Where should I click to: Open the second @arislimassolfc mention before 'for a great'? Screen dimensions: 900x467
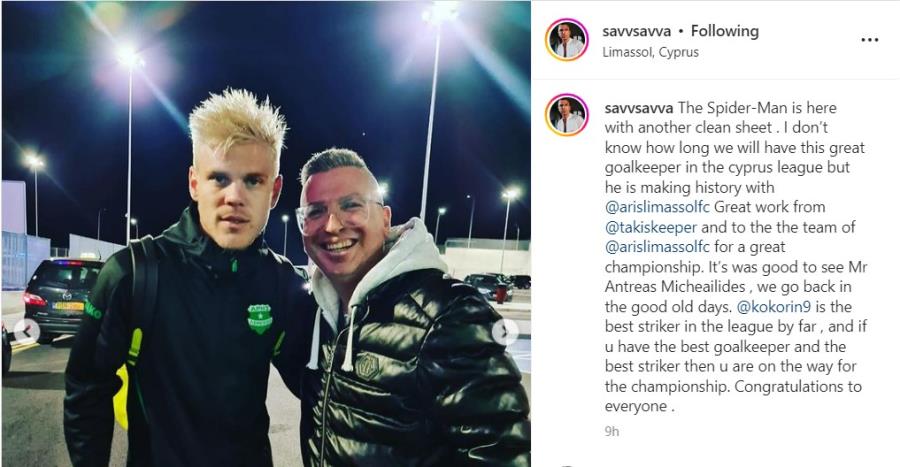click(x=657, y=247)
